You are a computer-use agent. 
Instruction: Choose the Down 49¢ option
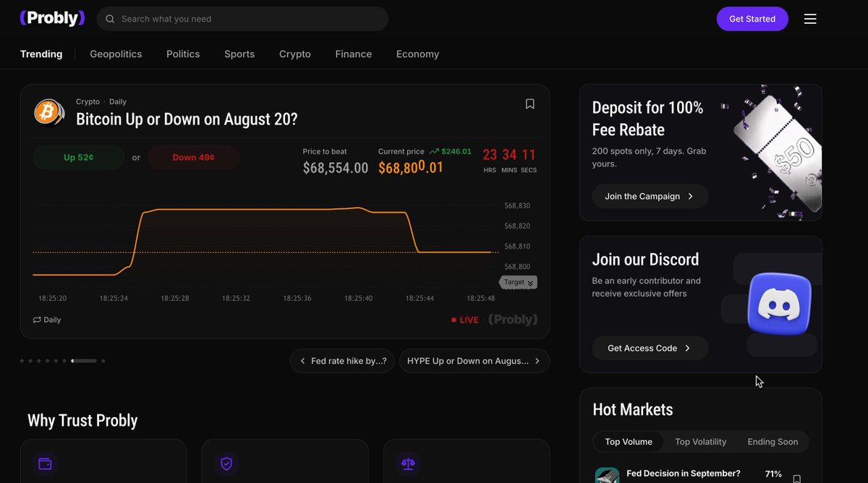[x=194, y=158]
